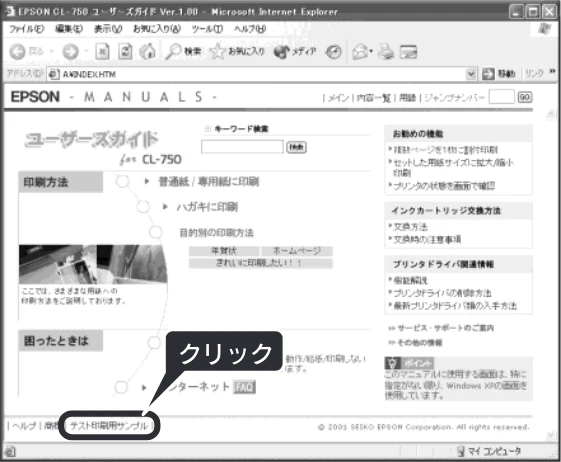Expand the Links (リンク) chevron
The height and width of the screenshot is (462, 561).
tap(552, 71)
